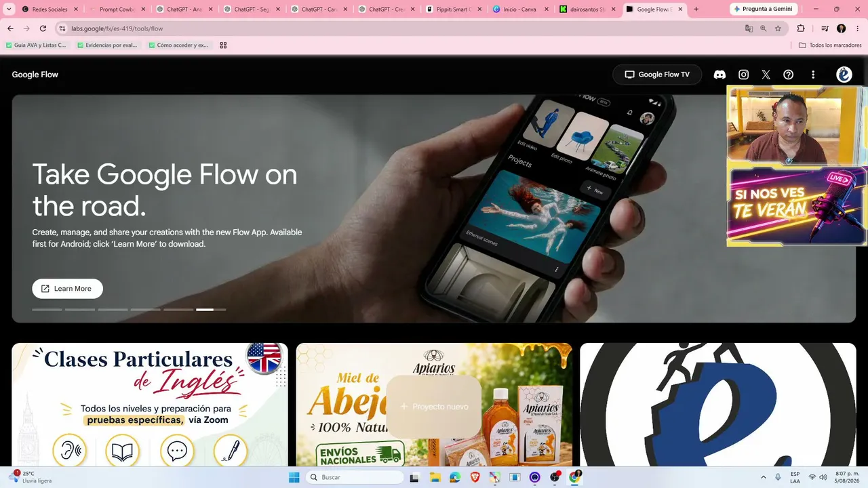This screenshot has width=868, height=488.
Task: Open the Guía AVA y Listas bookmark
Action: (36, 45)
